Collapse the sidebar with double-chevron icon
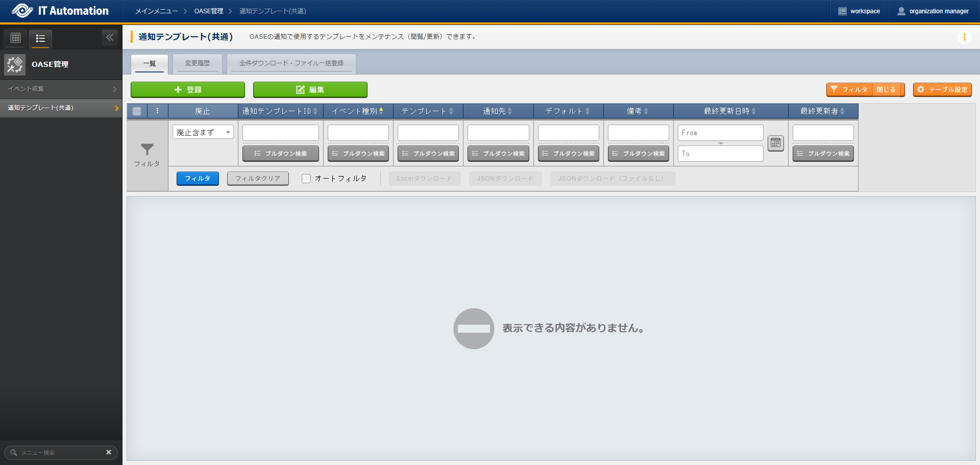Image resolution: width=980 pixels, height=465 pixels. (110, 37)
